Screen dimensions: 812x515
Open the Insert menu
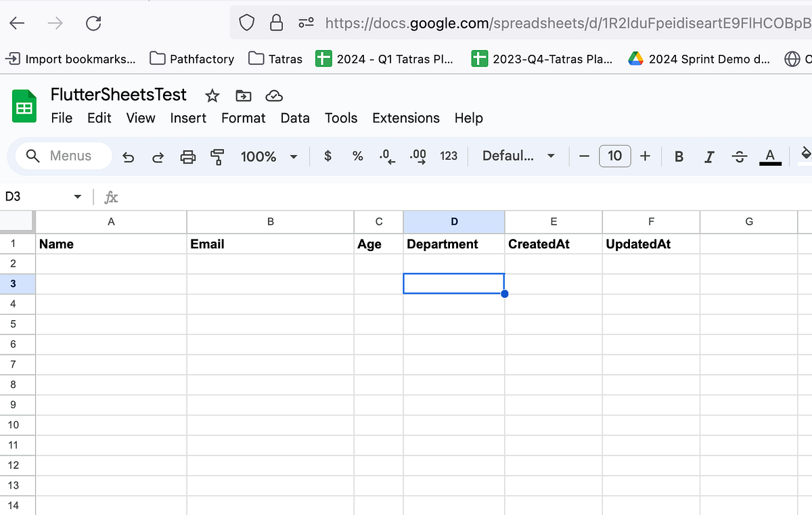188,118
